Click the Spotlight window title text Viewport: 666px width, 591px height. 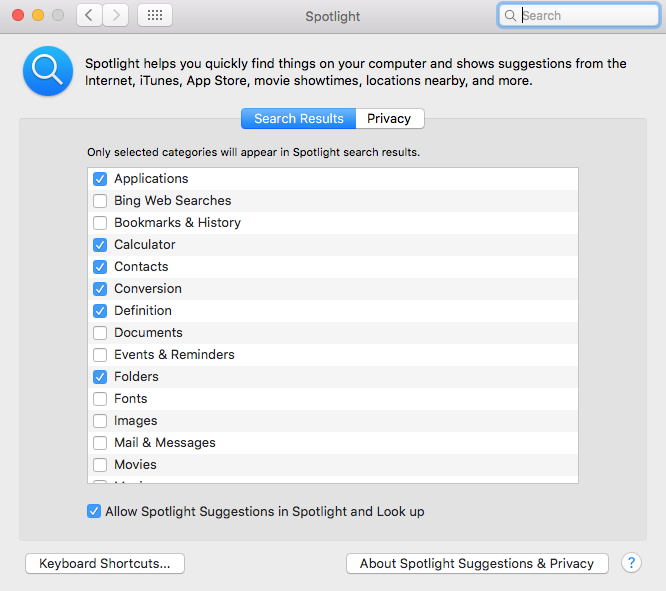tap(333, 17)
